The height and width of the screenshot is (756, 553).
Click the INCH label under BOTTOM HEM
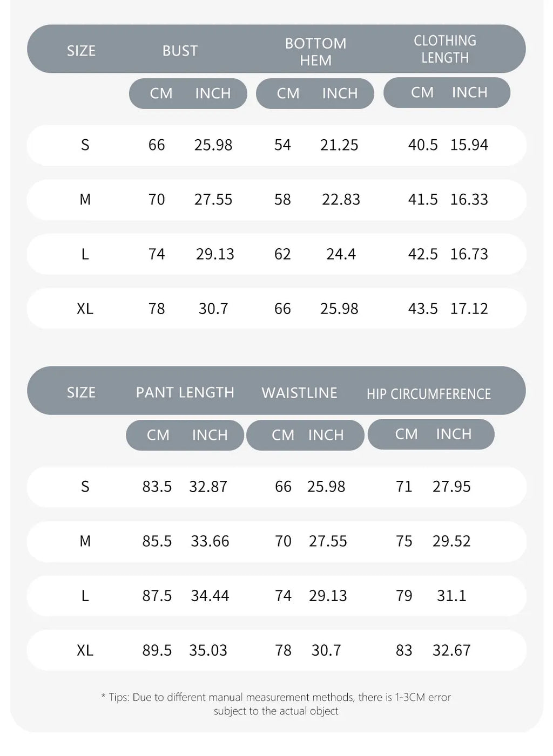340,93
